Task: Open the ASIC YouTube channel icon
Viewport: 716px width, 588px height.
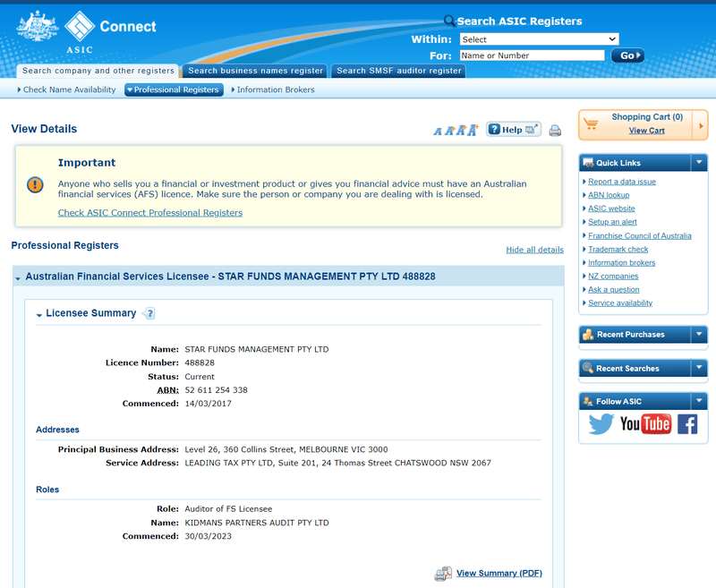Action: click(x=645, y=424)
